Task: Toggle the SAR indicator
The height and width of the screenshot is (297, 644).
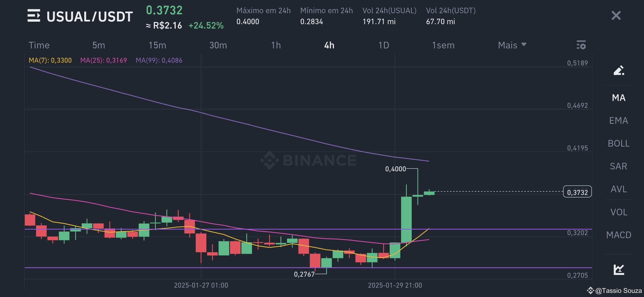Action: [x=619, y=166]
